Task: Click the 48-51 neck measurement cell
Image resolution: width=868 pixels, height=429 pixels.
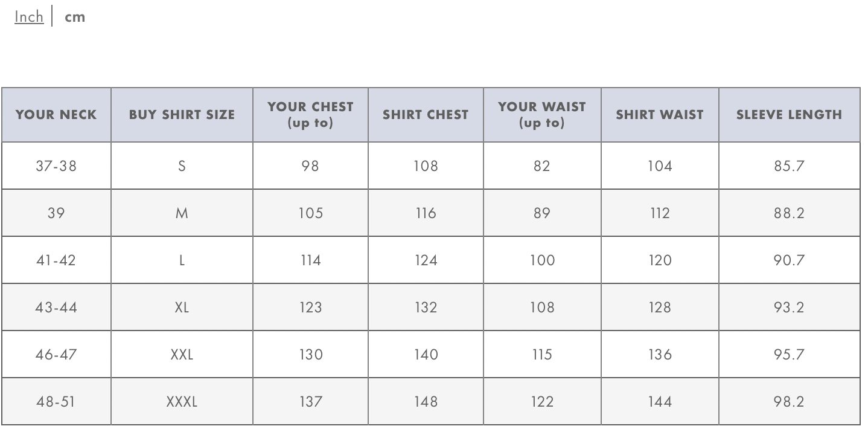Action: (56, 401)
